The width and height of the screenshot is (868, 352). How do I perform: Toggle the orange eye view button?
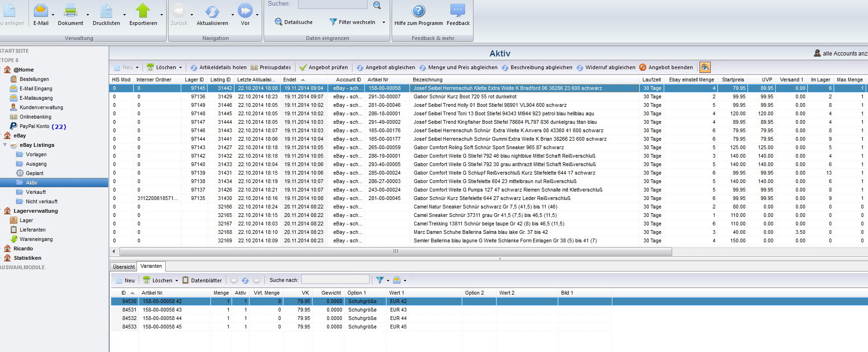[x=705, y=67]
